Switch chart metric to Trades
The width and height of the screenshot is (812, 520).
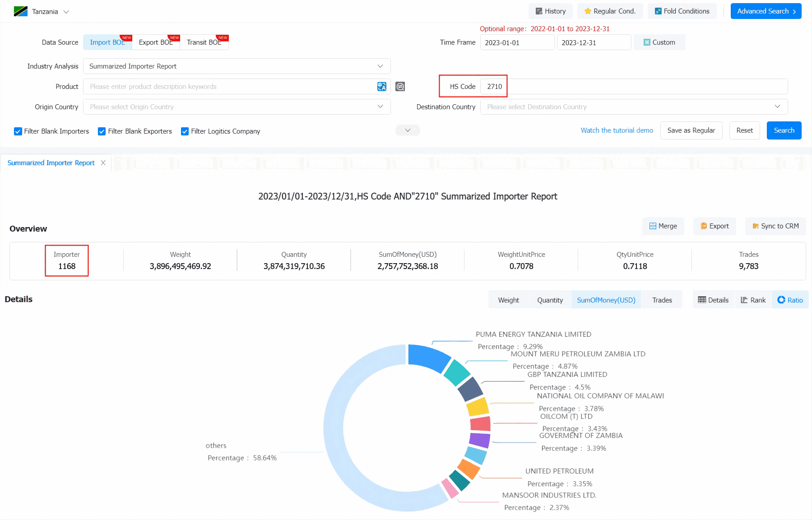click(x=662, y=300)
